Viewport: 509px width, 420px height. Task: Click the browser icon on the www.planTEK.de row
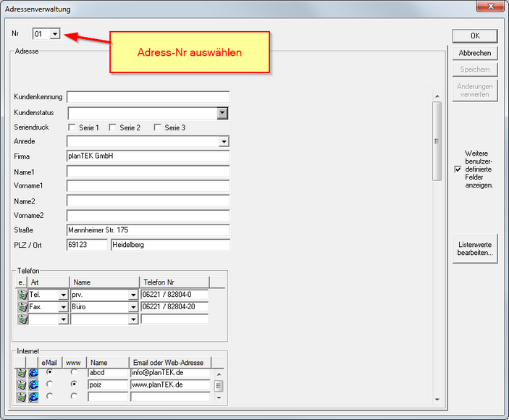pyautogui.click(x=33, y=385)
